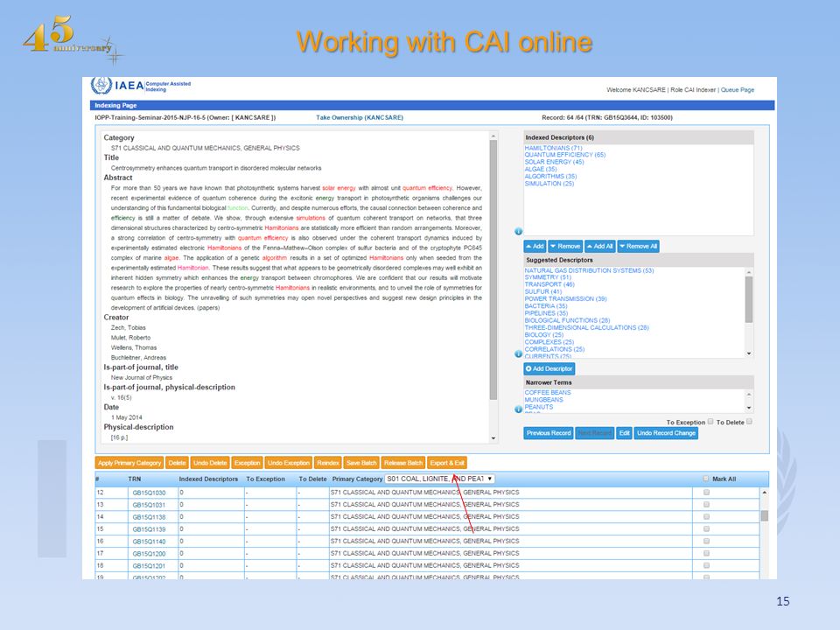Click the Release Batch button

coord(403,463)
